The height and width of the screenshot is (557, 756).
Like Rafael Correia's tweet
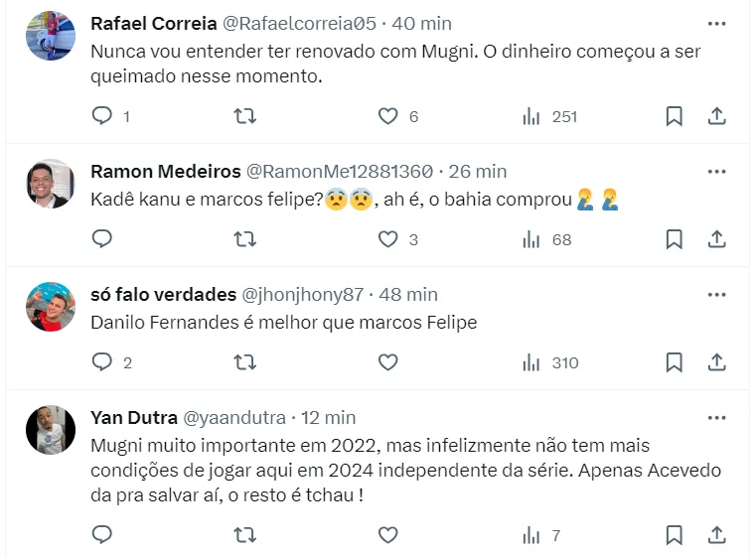coord(388,116)
